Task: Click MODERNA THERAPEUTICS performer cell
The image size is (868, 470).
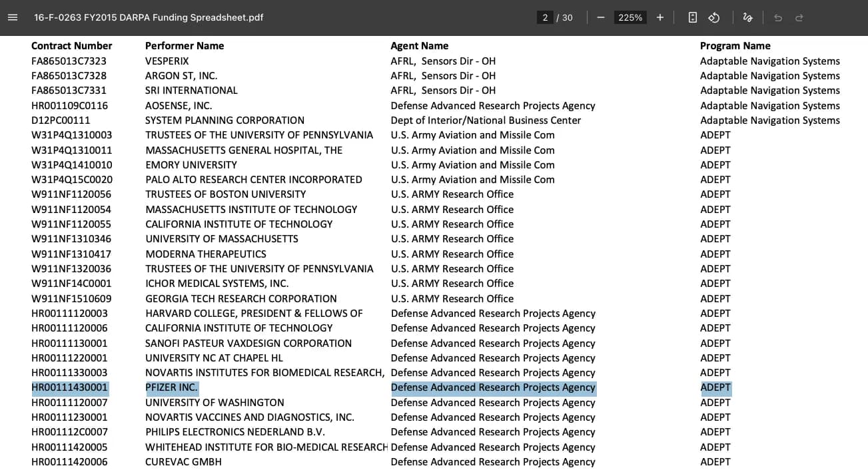Action: click(x=206, y=254)
